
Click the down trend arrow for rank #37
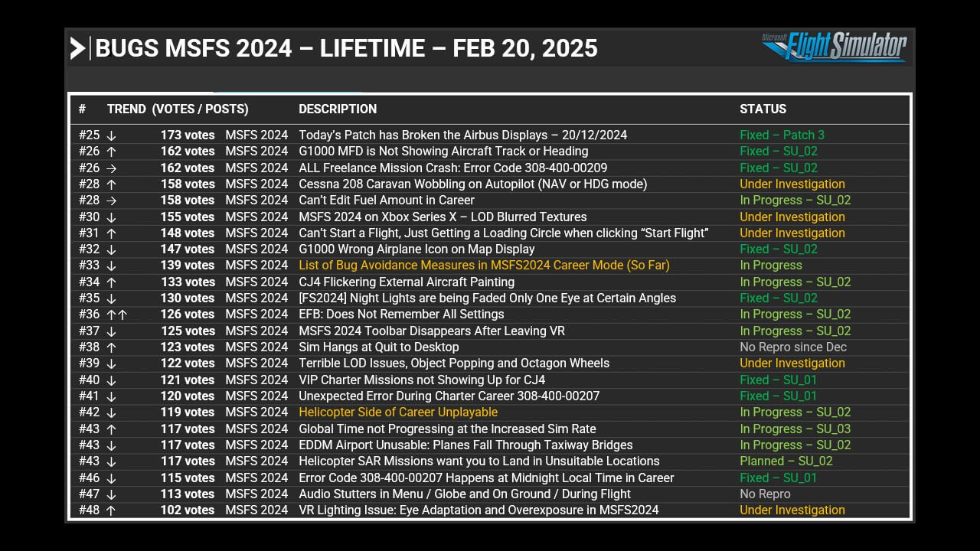point(111,331)
